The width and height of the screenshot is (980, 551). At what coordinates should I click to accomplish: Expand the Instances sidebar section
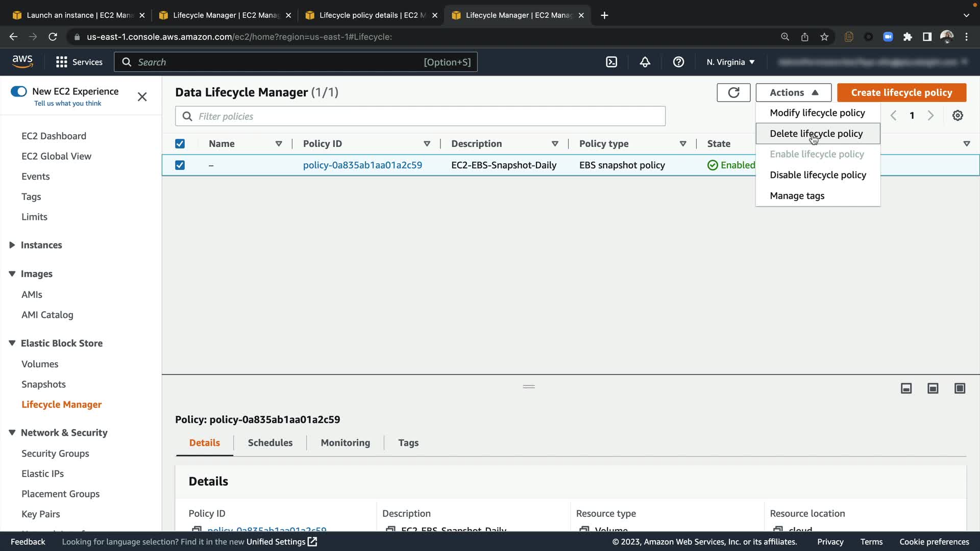[12, 245]
